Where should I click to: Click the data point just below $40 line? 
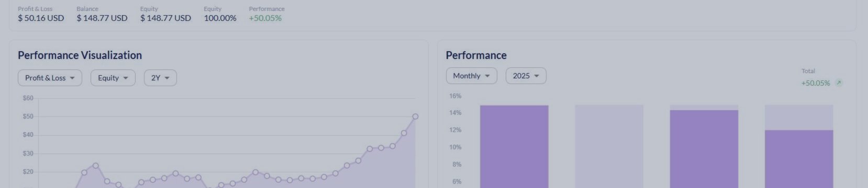[x=404, y=133]
